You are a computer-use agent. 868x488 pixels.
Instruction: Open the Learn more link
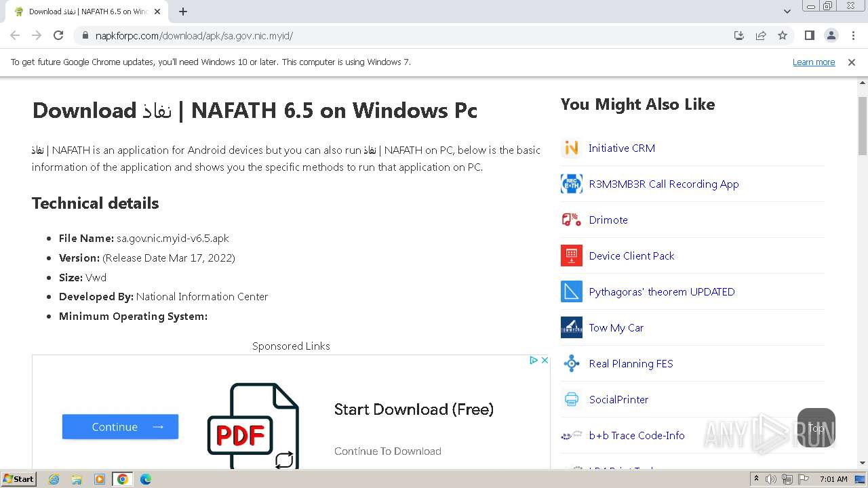[x=814, y=62]
